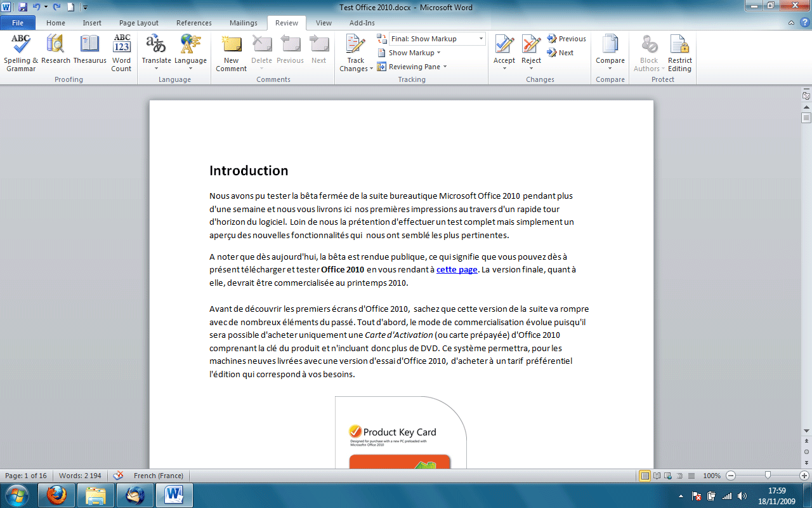The image size is (812, 508).
Task: Undo the last action
Action: click(36, 7)
